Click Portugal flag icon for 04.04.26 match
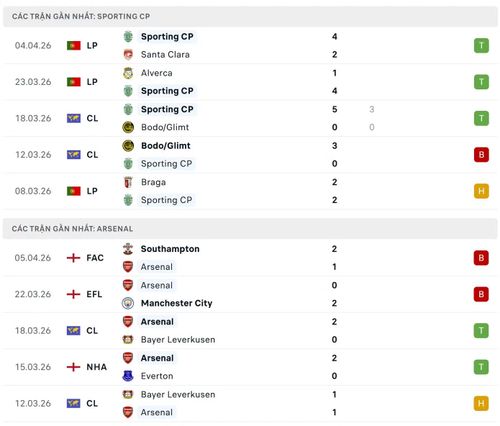Viewport: 500px width, 426px height. [74, 45]
